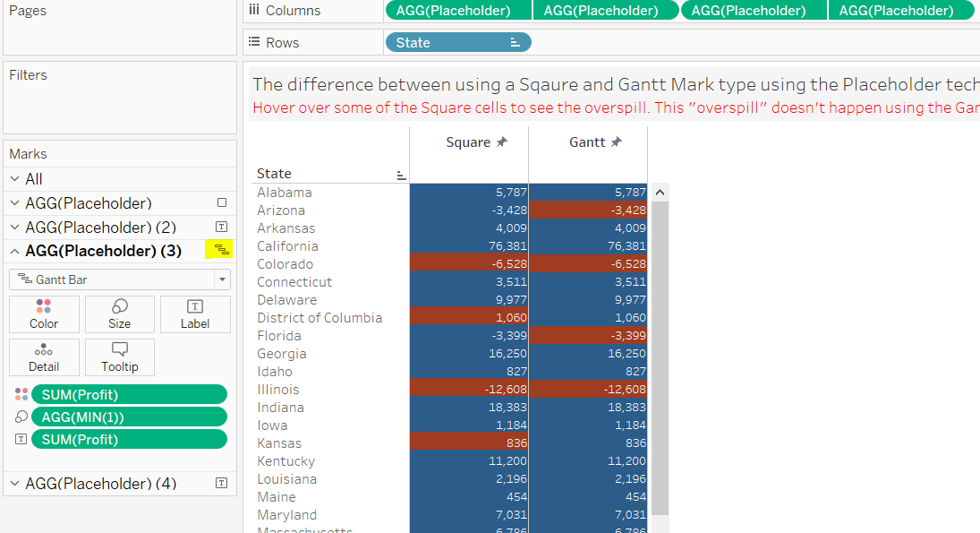
Task: Click the label icon beside SUM(Profit) pill
Action: (x=21, y=439)
